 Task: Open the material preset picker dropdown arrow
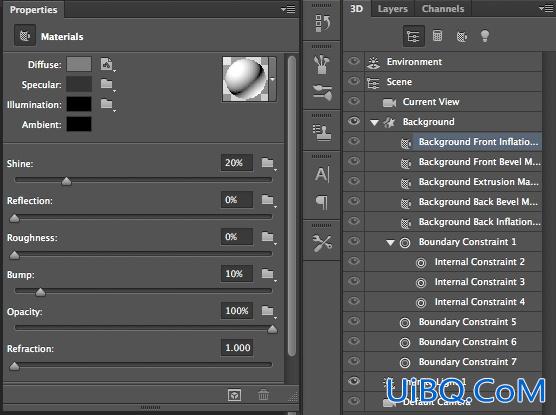pos(272,79)
